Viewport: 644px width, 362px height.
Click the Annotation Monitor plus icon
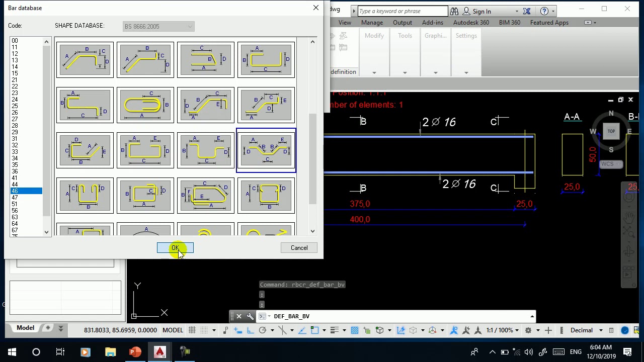(548, 330)
